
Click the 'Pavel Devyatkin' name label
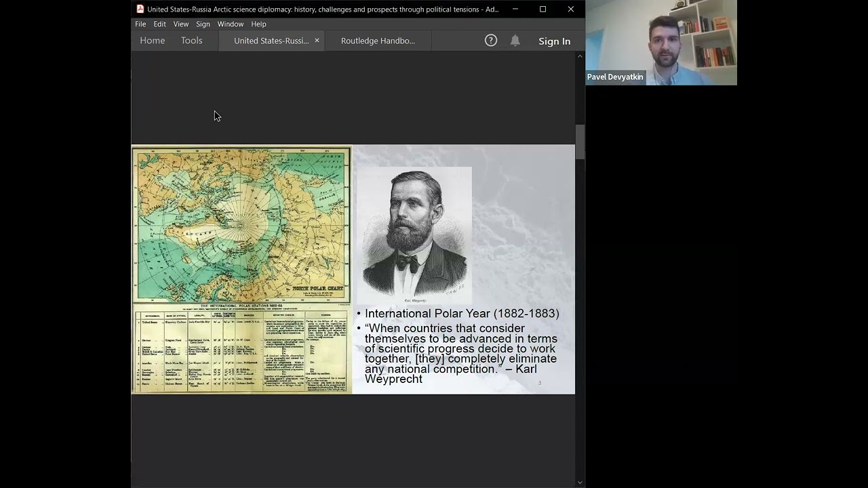[615, 77]
